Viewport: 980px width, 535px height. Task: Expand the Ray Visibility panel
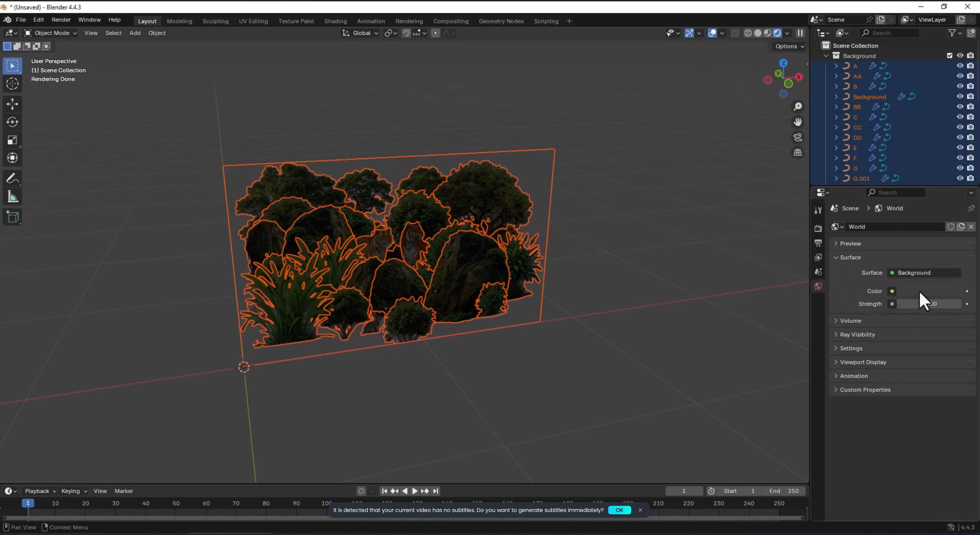coord(902,334)
